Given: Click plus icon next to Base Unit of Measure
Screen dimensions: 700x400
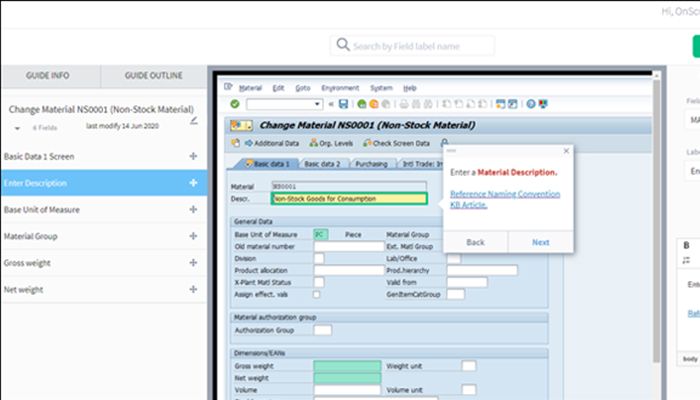Looking at the screenshot, I should pyautogui.click(x=193, y=210).
